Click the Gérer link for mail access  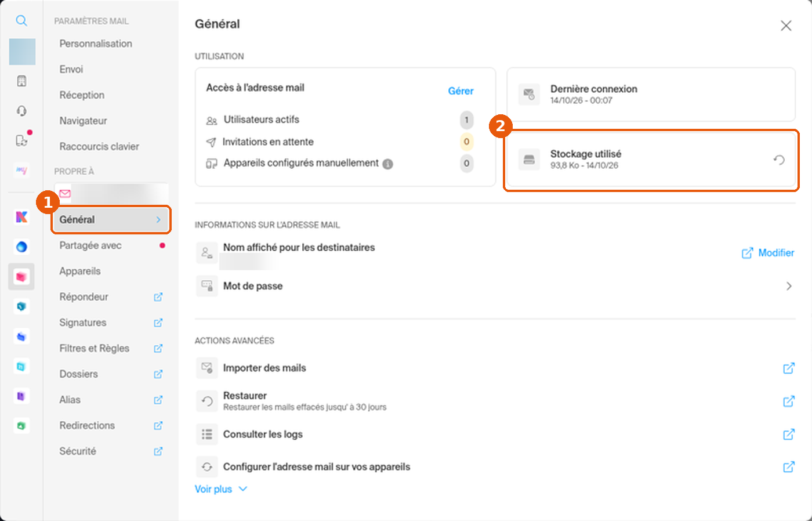461,91
